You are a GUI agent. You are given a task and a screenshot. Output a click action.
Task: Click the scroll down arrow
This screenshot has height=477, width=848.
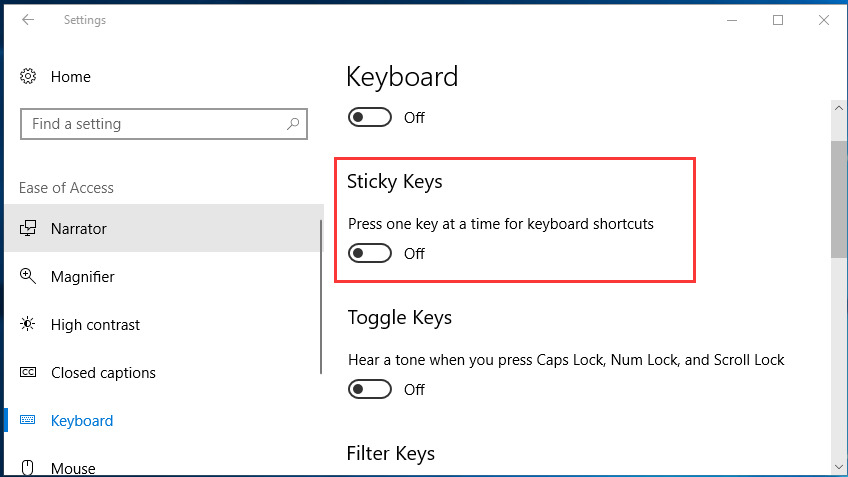pyautogui.click(x=839, y=467)
